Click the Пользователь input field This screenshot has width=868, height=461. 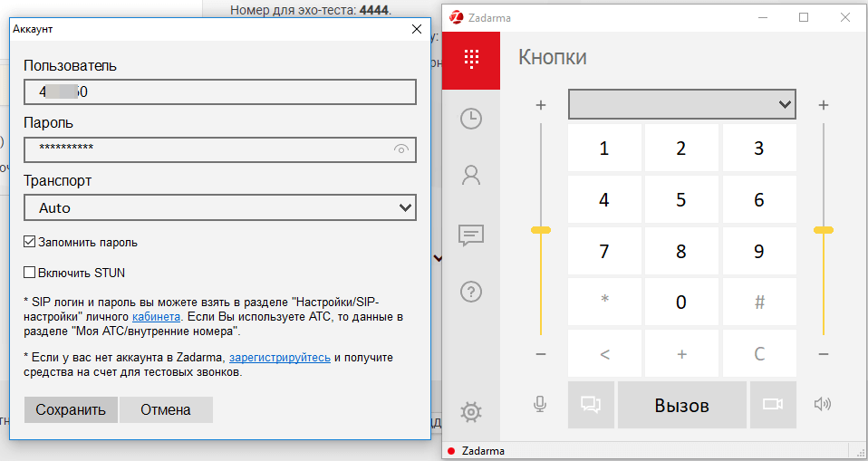tap(219, 92)
